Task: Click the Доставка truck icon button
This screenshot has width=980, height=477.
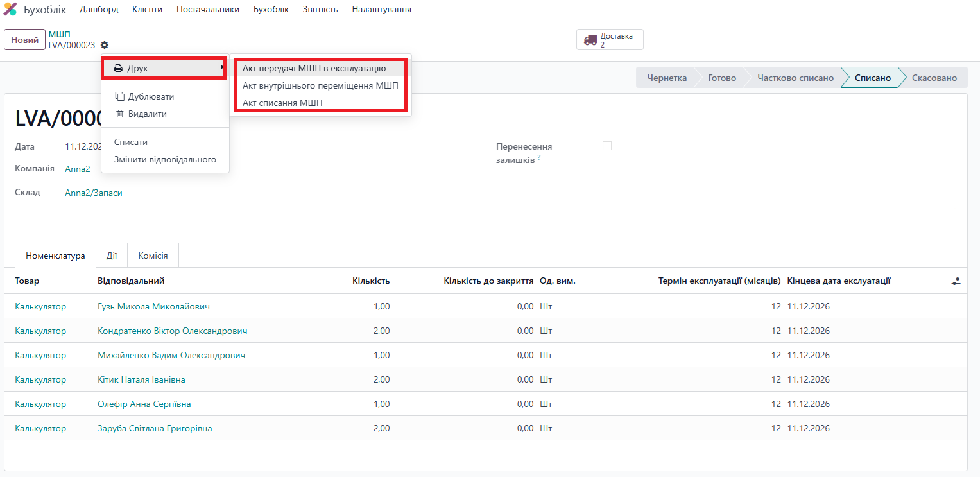Action: 590,40
